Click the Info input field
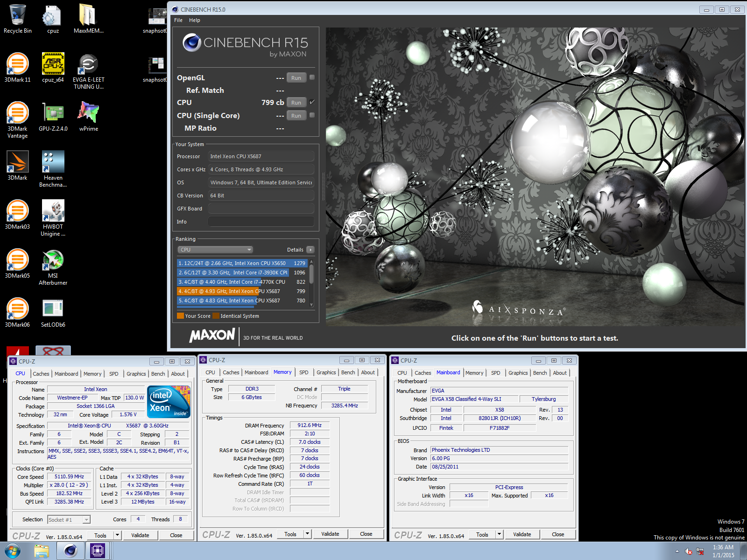This screenshot has width=747, height=560. 261,222
